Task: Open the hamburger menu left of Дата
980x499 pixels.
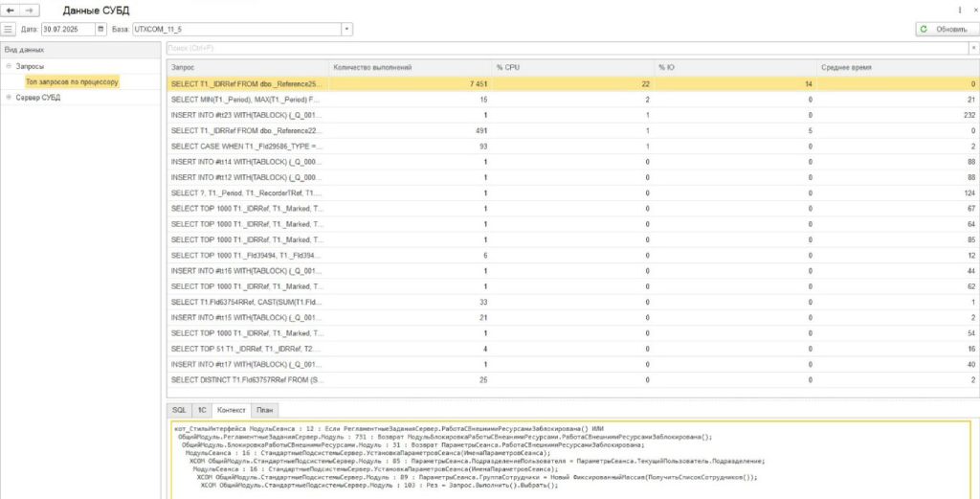Action: [x=9, y=30]
